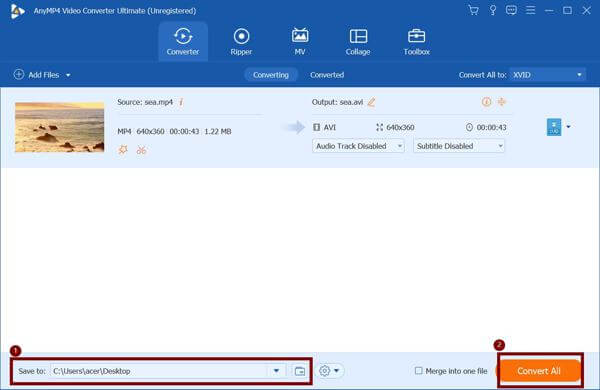Click the output info circle icon
This screenshot has height=390, width=600.
486,102
